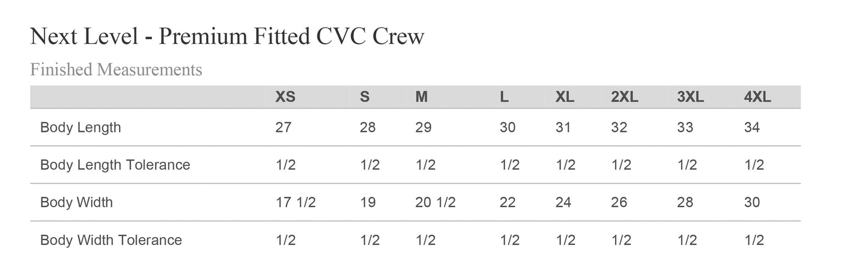Click the Body Length value 27 for XS
The image size is (868, 278).
(284, 128)
